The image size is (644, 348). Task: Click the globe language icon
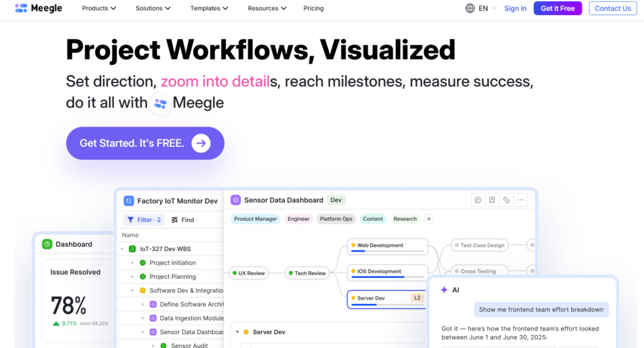470,8
